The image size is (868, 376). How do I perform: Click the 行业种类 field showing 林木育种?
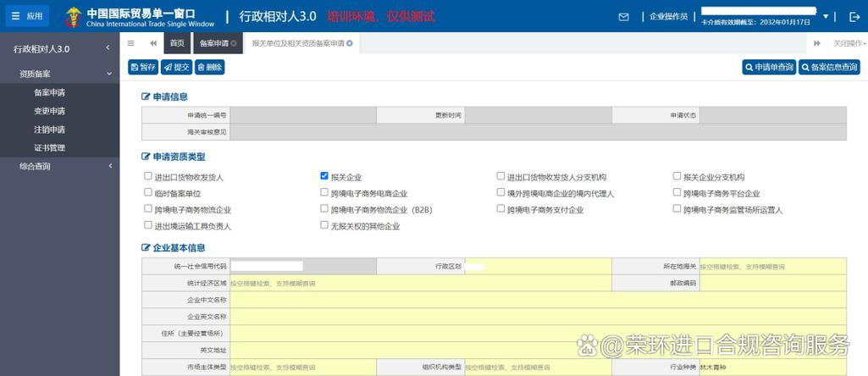773,368
